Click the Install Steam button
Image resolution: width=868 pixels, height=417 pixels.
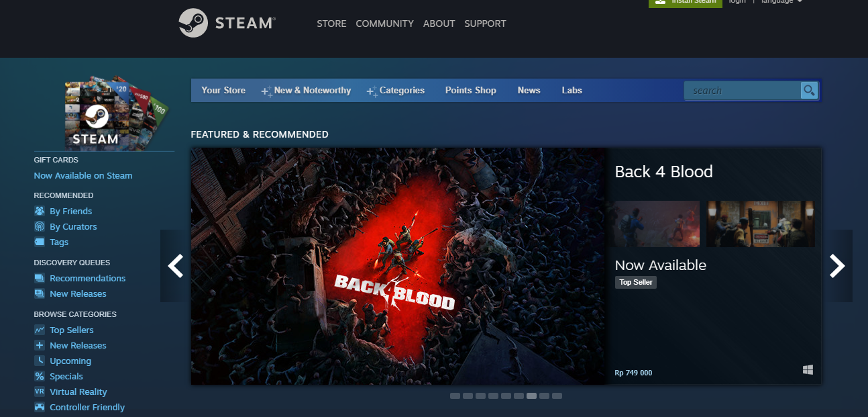[686, 2]
